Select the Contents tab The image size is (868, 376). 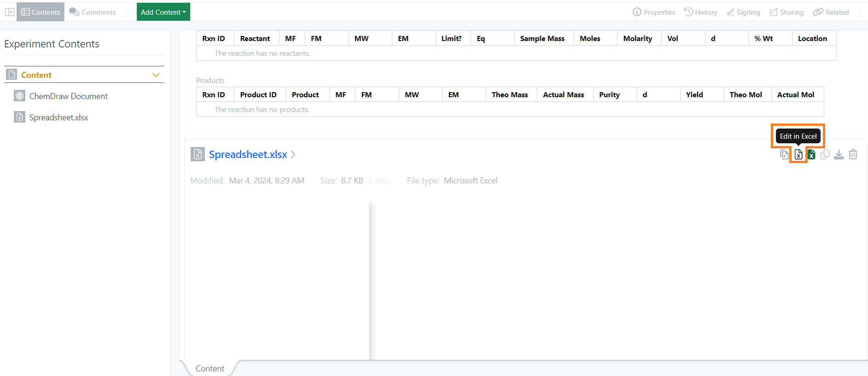(x=41, y=12)
